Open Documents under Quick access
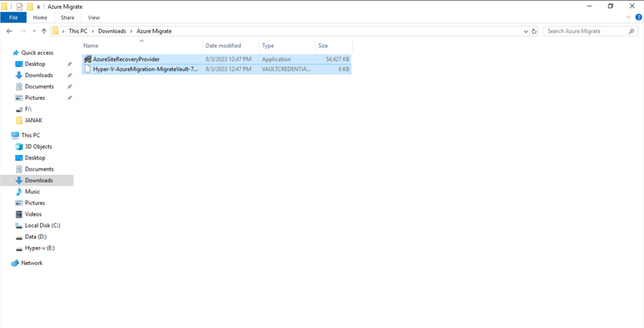The height and width of the screenshot is (328, 644). [x=39, y=86]
